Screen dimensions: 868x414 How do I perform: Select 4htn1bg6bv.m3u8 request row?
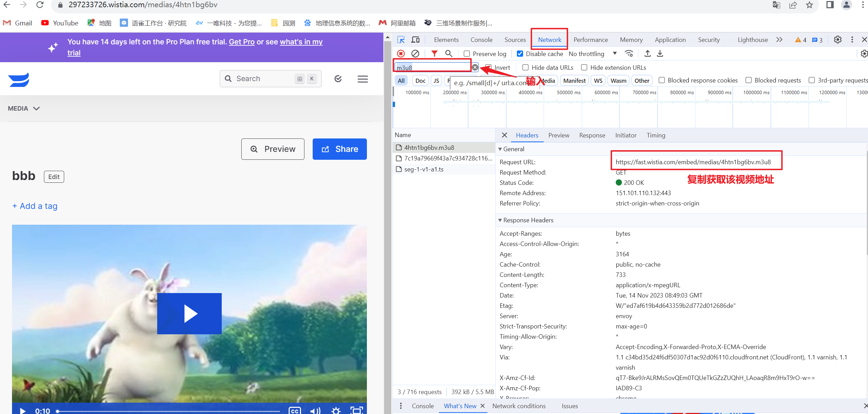[443, 147]
